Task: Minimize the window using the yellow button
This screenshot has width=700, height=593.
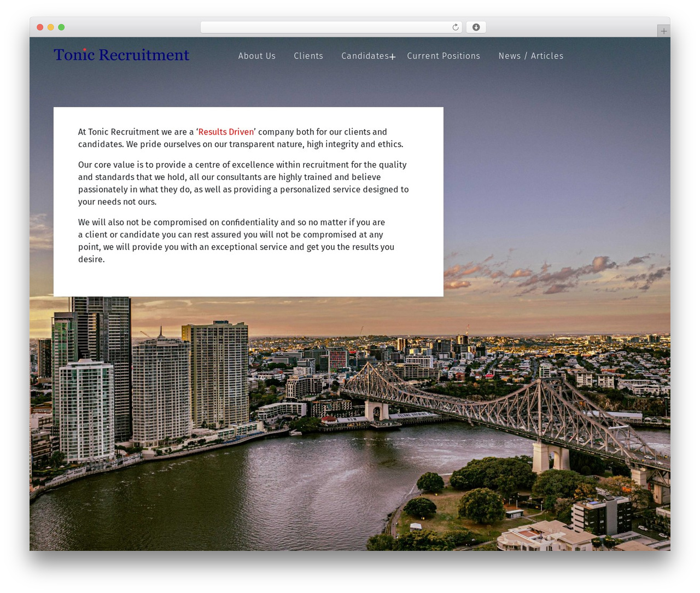Action: pyautogui.click(x=50, y=27)
